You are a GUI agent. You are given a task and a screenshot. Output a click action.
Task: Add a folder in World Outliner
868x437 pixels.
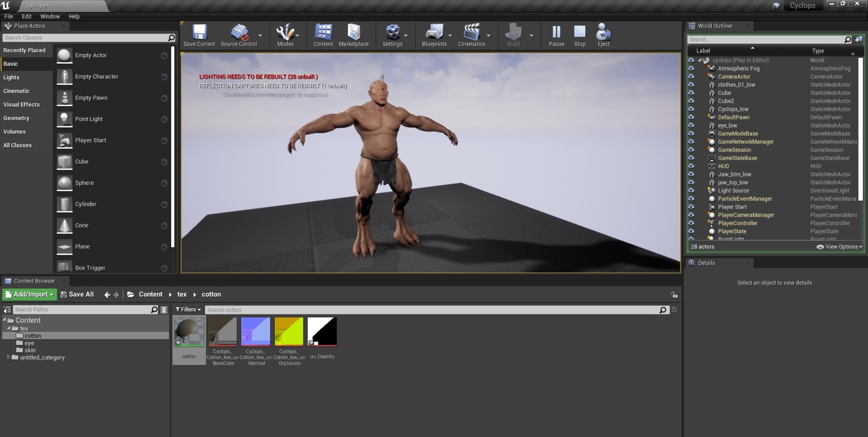click(x=858, y=39)
